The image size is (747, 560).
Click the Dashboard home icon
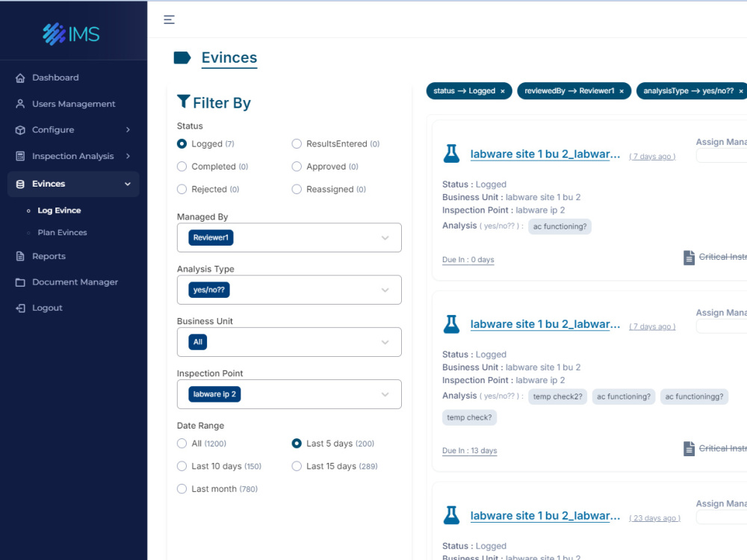(x=20, y=78)
